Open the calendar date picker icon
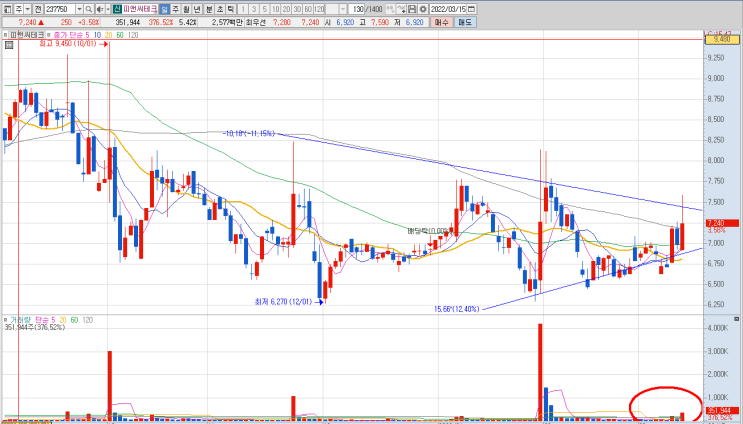 point(471,9)
